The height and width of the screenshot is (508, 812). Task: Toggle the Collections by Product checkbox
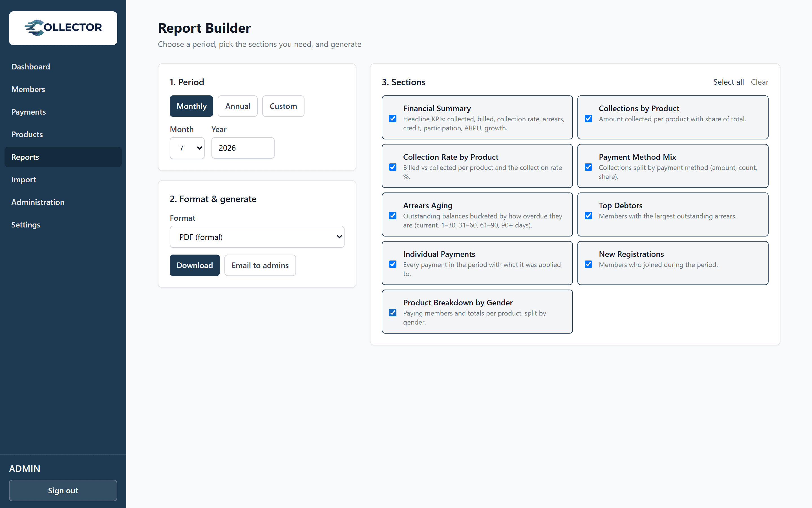tap(588, 119)
